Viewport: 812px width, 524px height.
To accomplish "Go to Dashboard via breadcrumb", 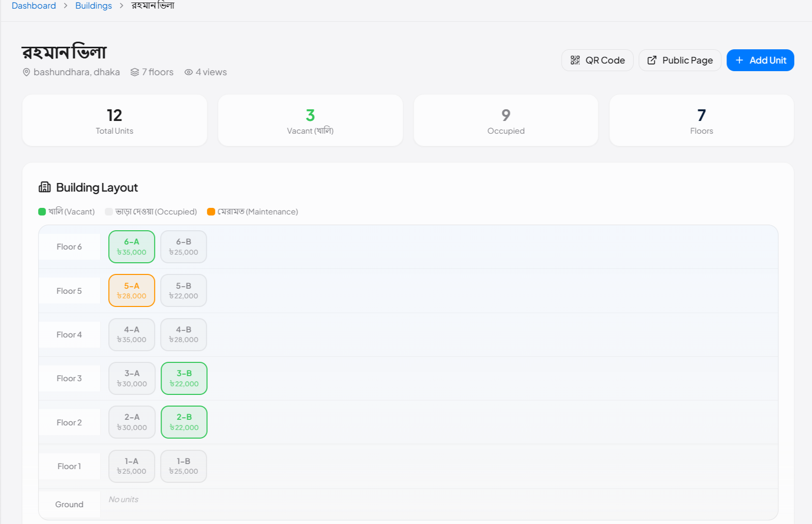I will pos(34,6).
